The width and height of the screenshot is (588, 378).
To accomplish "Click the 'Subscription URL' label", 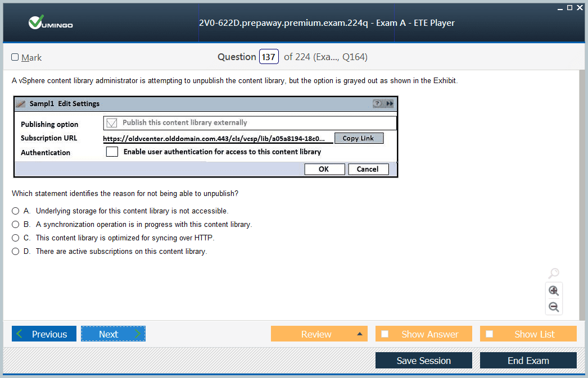I will (49, 138).
